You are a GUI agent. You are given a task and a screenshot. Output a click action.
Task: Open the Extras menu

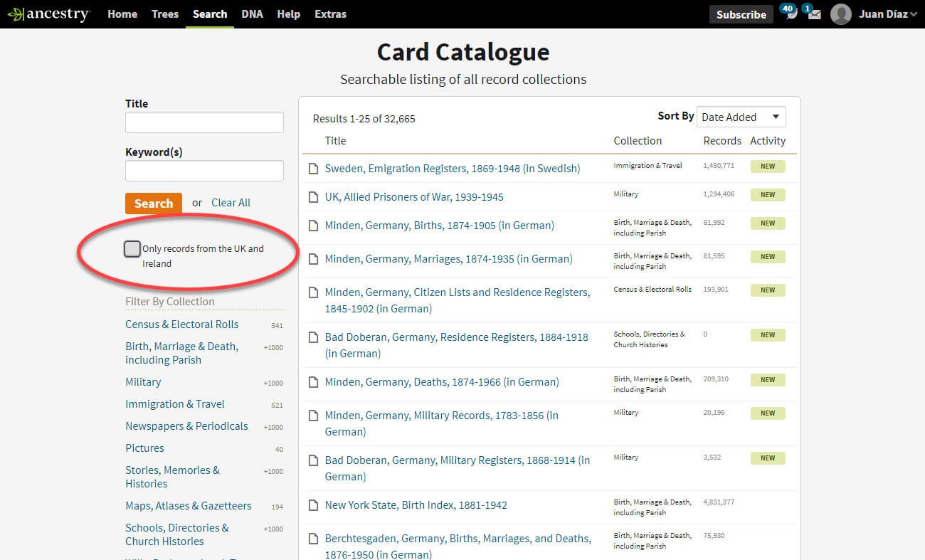pos(330,14)
